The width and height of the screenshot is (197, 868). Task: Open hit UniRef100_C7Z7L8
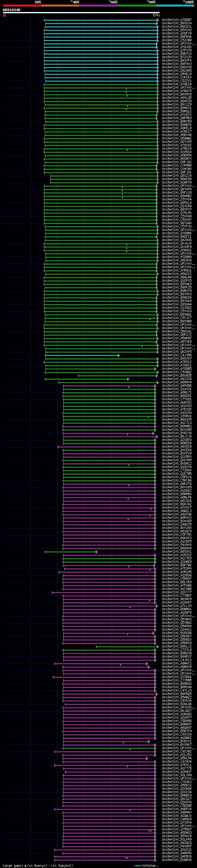[177, 650]
